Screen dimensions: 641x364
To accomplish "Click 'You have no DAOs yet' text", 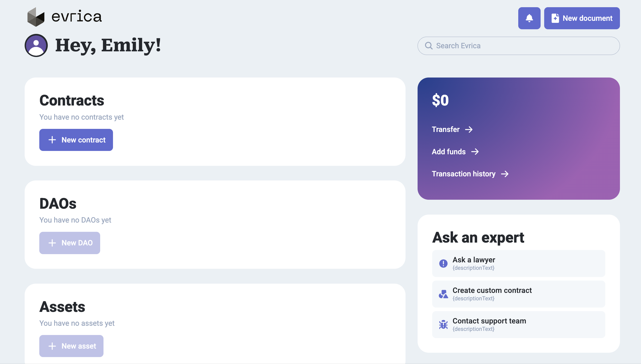I will (75, 220).
